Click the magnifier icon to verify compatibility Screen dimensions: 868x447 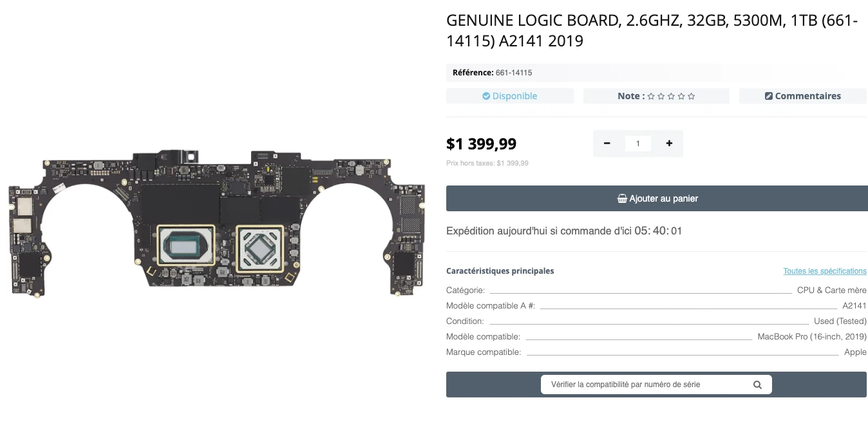[757, 385]
